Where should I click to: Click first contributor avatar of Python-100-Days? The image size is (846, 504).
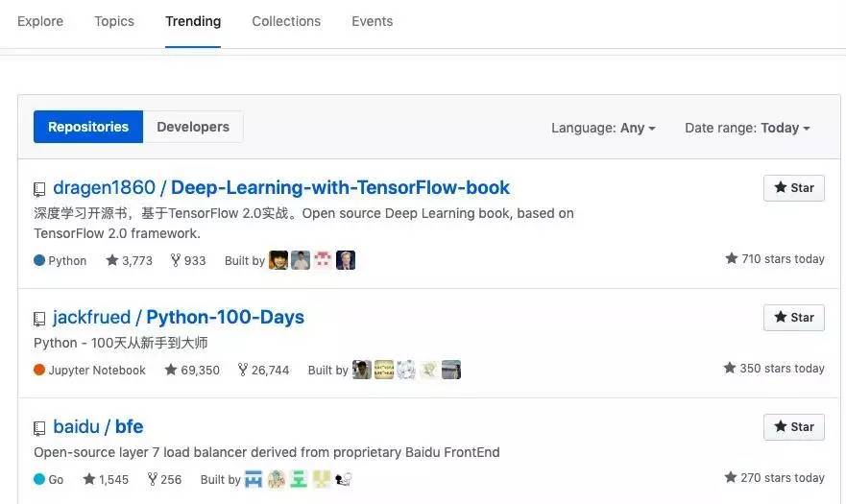click(361, 370)
